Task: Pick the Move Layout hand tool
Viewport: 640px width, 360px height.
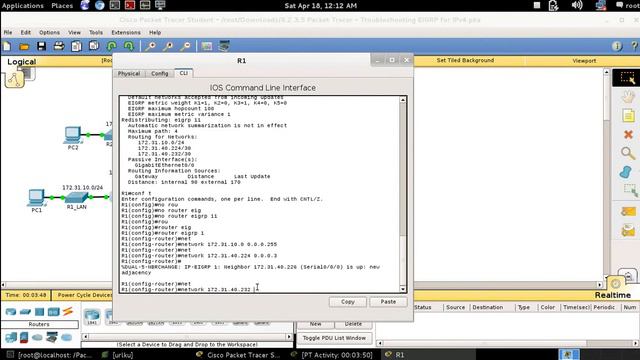Action: (x=628, y=97)
